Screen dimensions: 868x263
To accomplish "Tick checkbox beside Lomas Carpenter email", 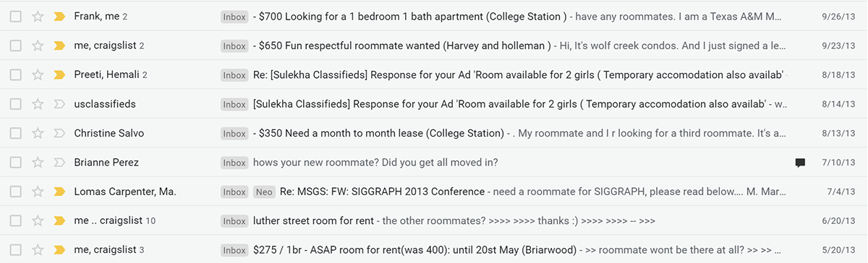I will pos(15,191).
